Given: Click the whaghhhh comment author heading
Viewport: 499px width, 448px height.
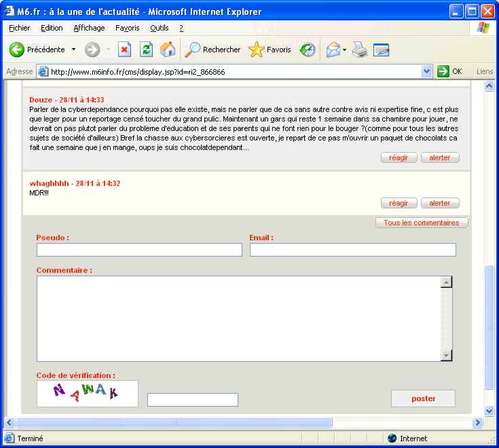Looking at the screenshot, I should pos(75,183).
